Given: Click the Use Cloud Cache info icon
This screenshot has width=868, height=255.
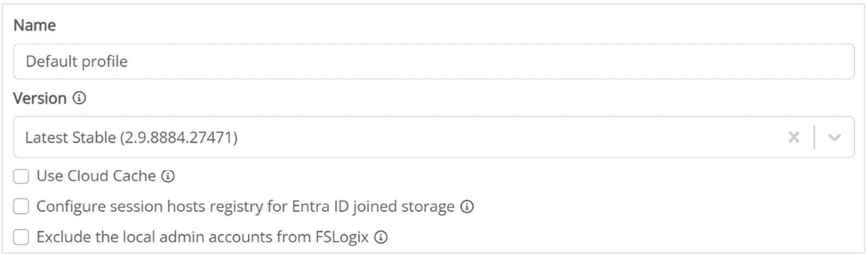Looking at the screenshot, I should [169, 176].
